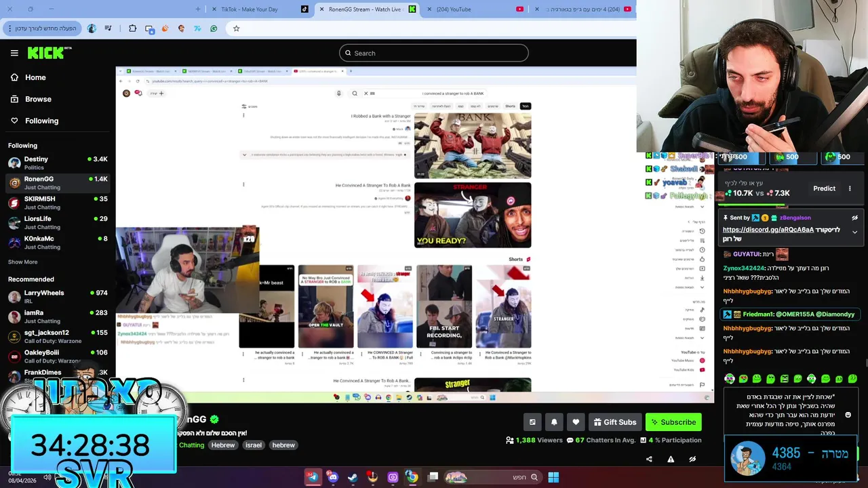Focus the Kick Search field
This screenshot has width=868, height=488.
coord(434,53)
